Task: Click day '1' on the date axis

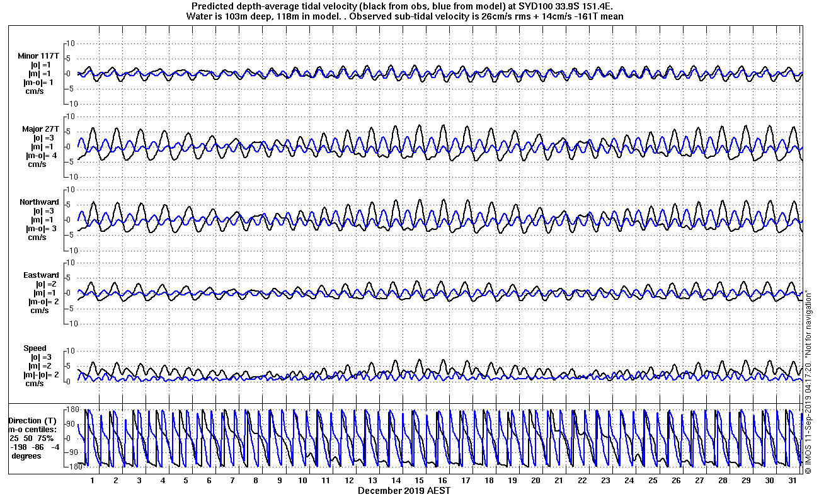Action: pyautogui.click(x=93, y=481)
